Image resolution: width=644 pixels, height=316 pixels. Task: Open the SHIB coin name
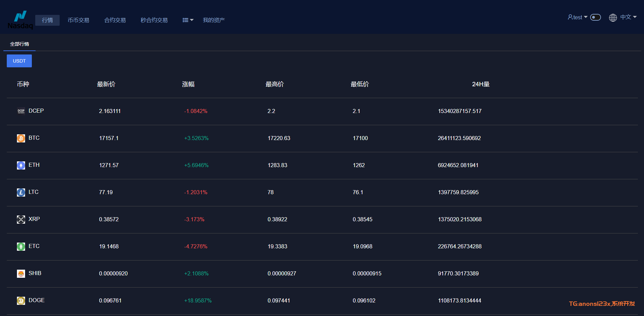35,273
